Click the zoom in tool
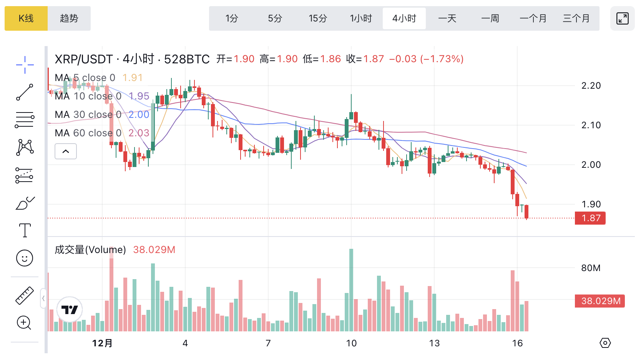The height and width of the screenshot is (364, 641). click(24, 323)
